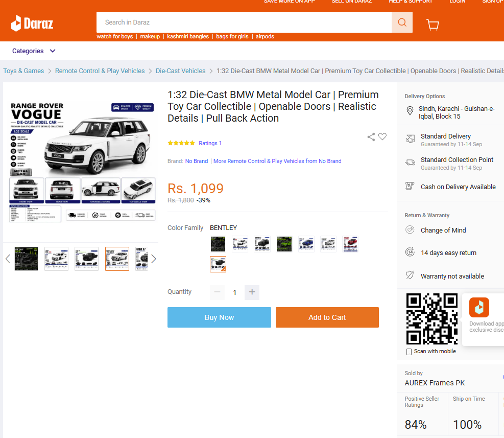
Task: Click LOGIN in the top bar
Action: coord(458,2)
